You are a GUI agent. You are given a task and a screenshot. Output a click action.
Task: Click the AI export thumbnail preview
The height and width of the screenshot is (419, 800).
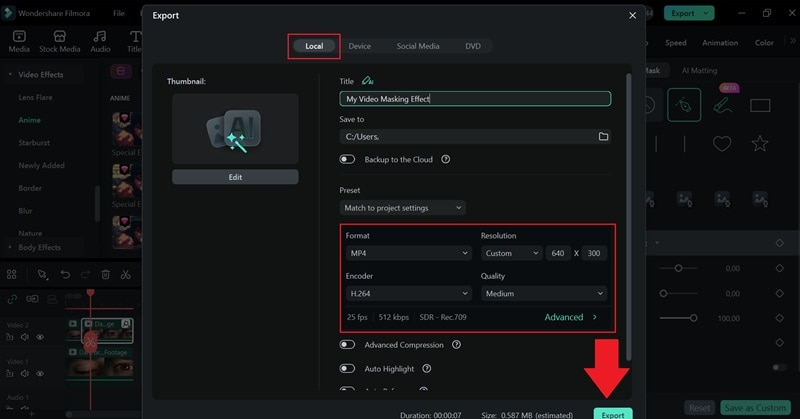[x=235, y=129]
